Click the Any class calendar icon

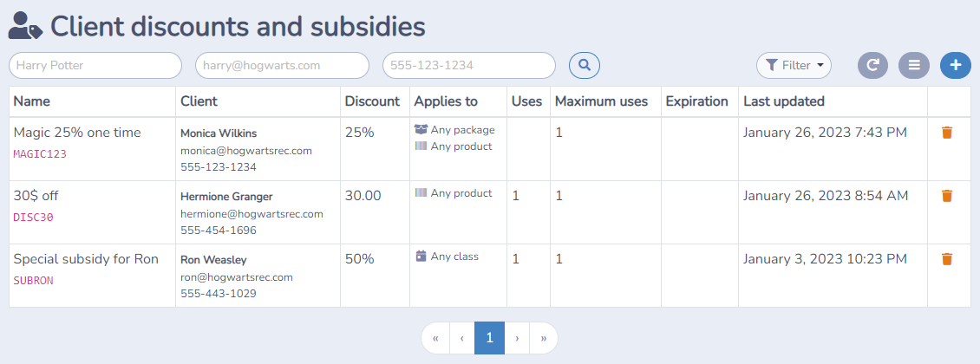[x=421, y=256]
